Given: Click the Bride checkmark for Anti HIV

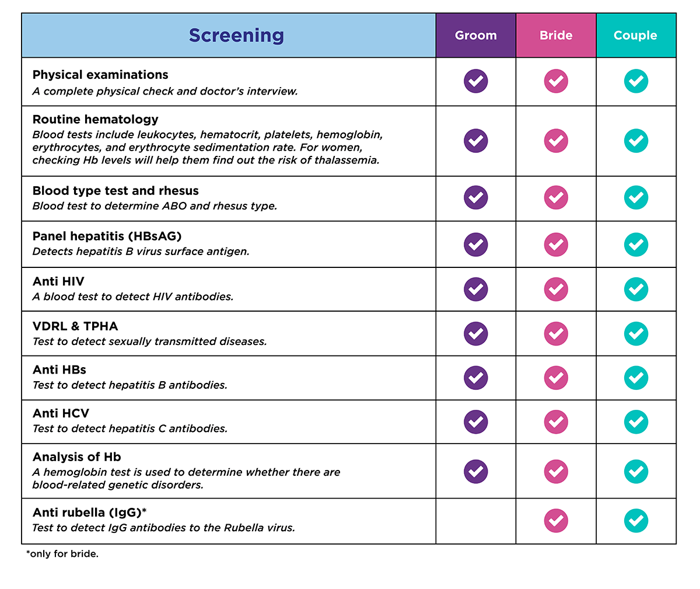Looking at the screenshot, I should coord(556,289).
